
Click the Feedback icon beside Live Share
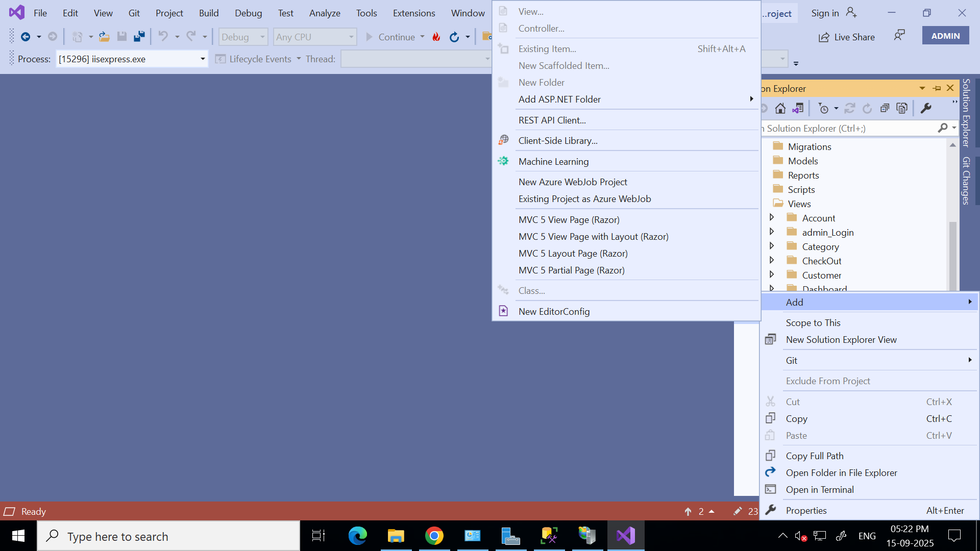click(899, 36)
